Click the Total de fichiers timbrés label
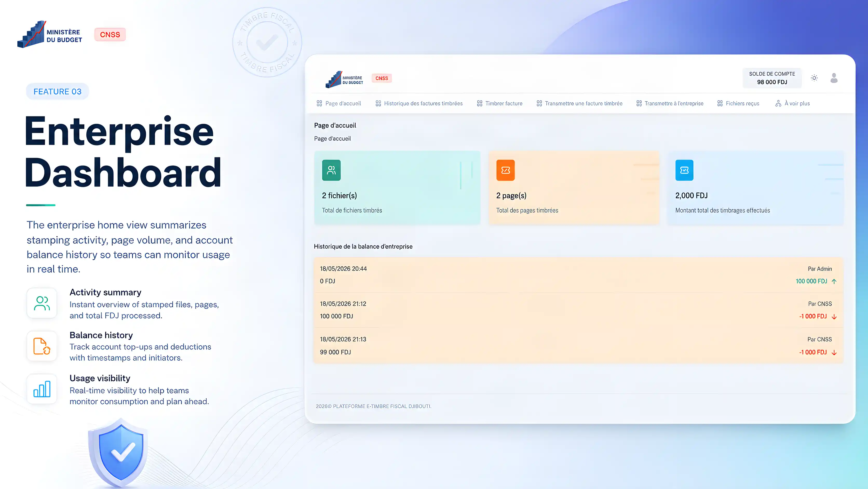The width and height of the screenshot is (868, 489). tap(352, 210)
